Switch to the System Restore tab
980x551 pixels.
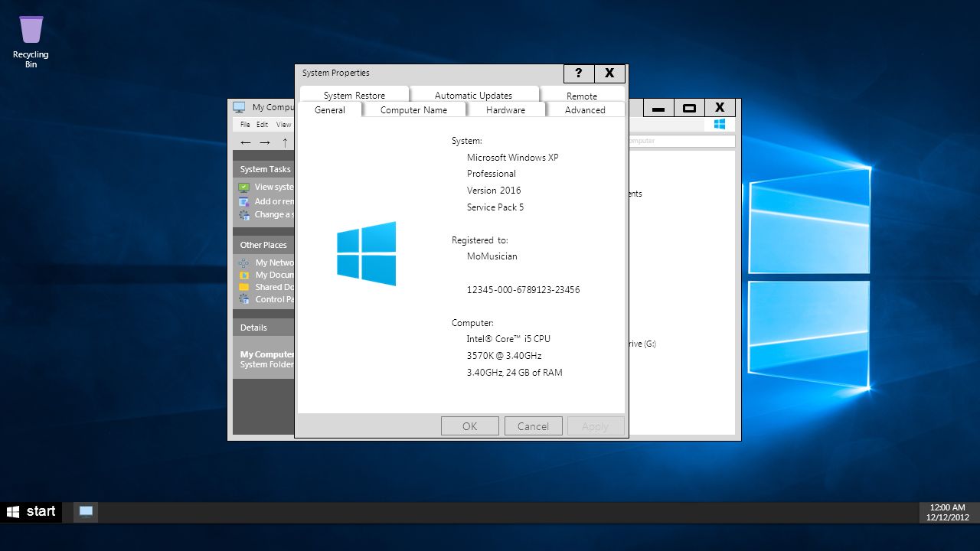(354, 94)
